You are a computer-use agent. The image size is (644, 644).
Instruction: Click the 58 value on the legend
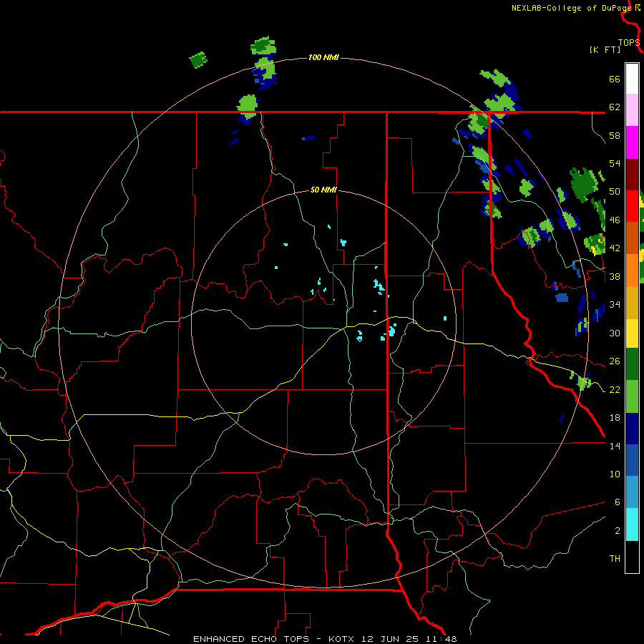(615, 135)
